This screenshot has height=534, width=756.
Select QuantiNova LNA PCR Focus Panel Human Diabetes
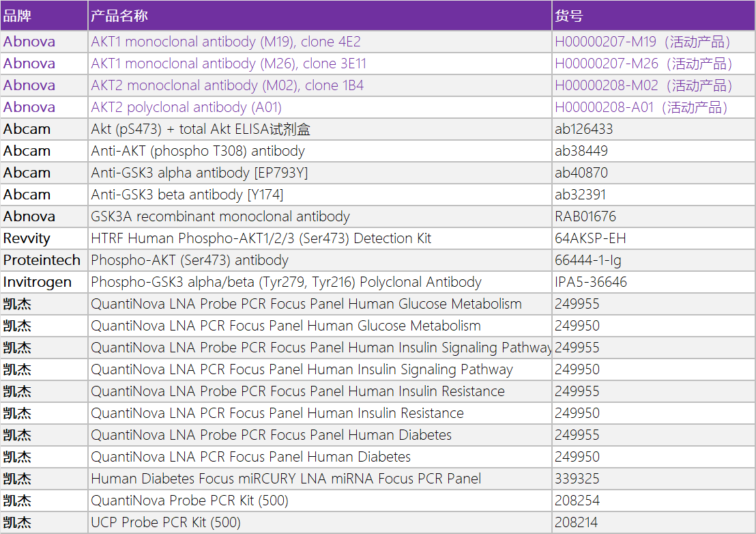[x=319, y=456]
